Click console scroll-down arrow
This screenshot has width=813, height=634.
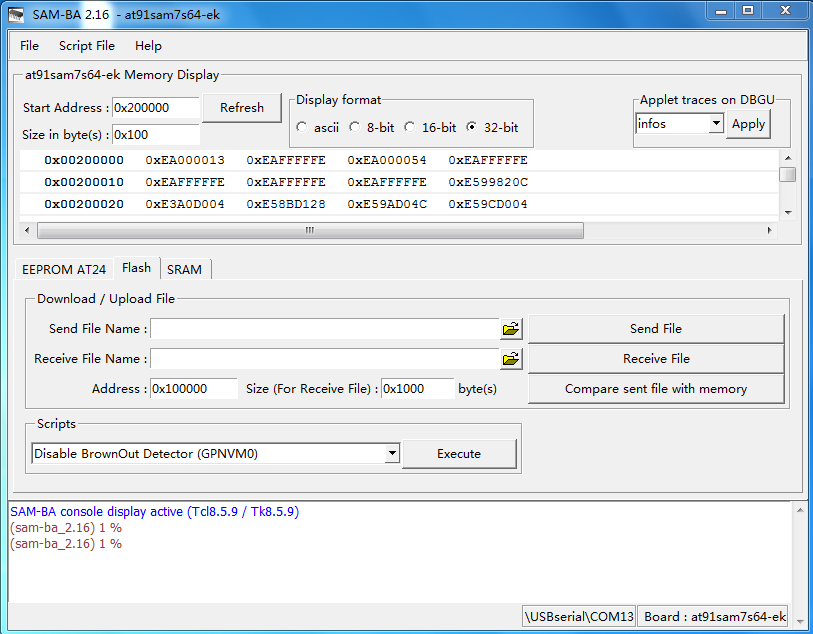click(800, 621)
